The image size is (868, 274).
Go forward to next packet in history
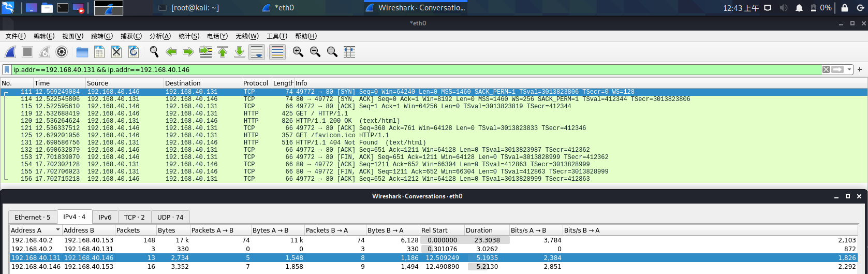click(x=188, y=52)
